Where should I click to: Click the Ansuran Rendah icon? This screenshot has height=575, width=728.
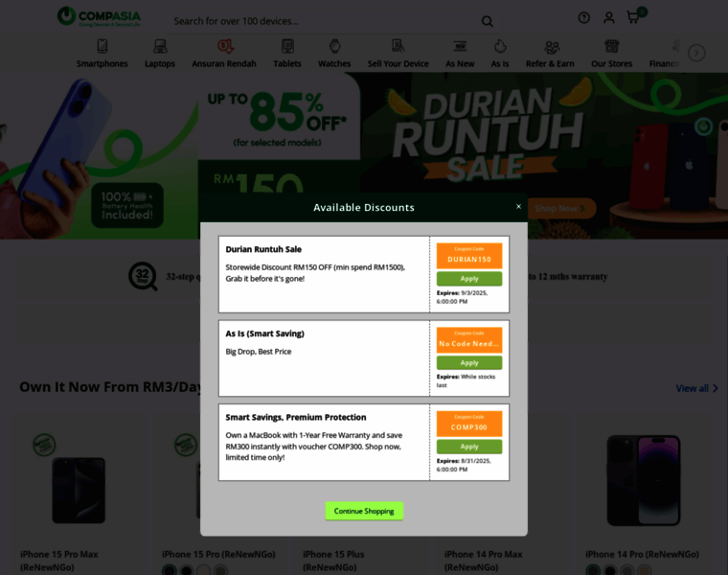point(225,46)
